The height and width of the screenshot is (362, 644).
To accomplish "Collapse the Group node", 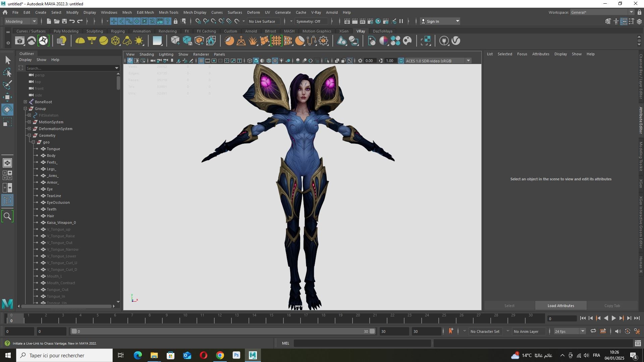I will pyautogui.click(x=25, y=108).
